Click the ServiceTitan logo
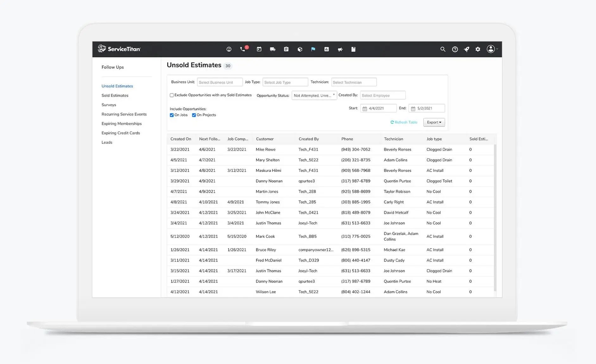This screenshot has width=596, height=364. click(119, 49)
